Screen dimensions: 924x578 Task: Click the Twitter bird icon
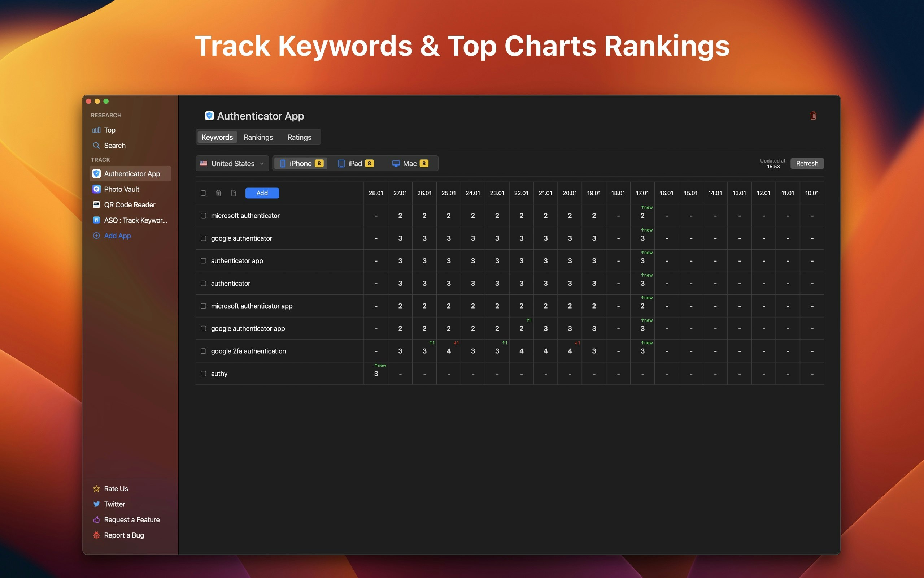(x=97, y=504)
